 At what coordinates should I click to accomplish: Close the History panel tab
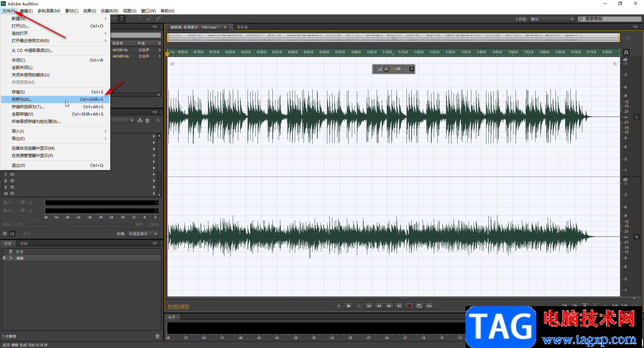pyautogui.click(x=14, y=243)
